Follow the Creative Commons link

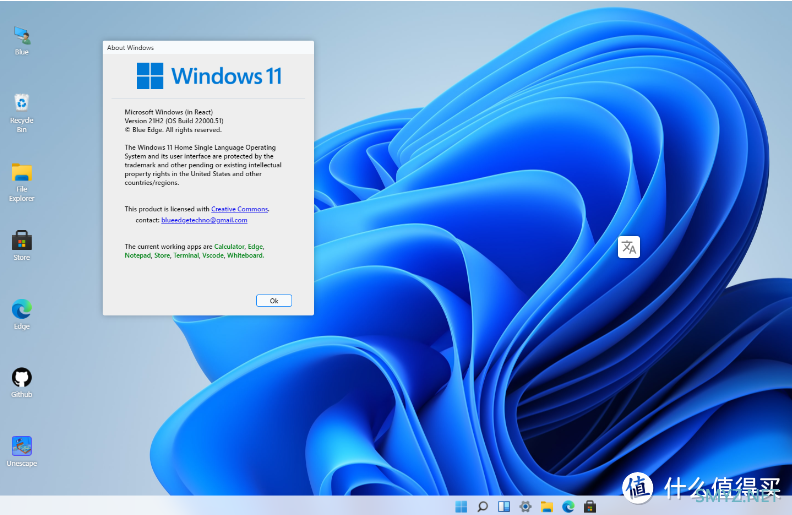coord(239,209)
